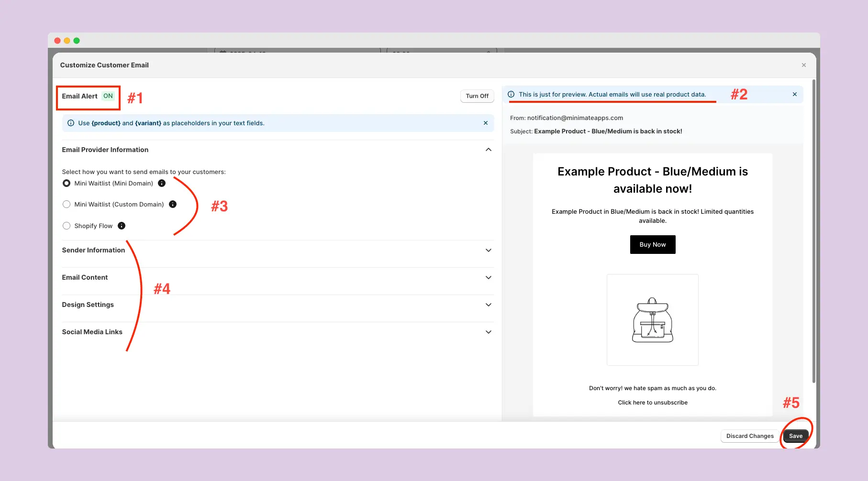Click info icon next to Shopify Flow
Image resolution: width=868 pixels, height=481 pixels.
[x=122, y=226]
